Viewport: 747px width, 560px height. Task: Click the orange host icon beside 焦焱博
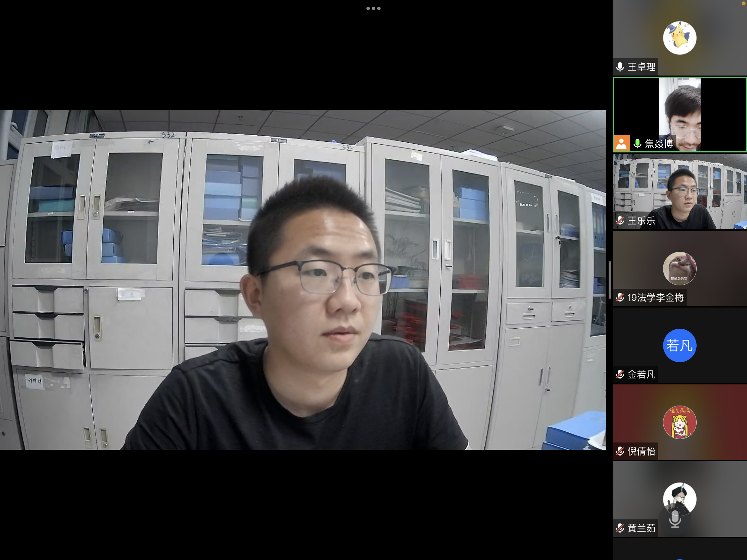pyautogui.click(x=621, y=143)
